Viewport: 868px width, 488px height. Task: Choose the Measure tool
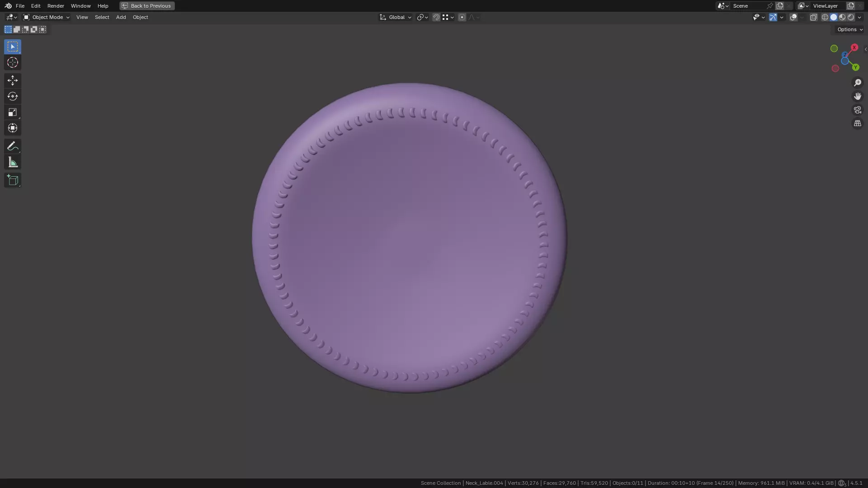point(12,162)
